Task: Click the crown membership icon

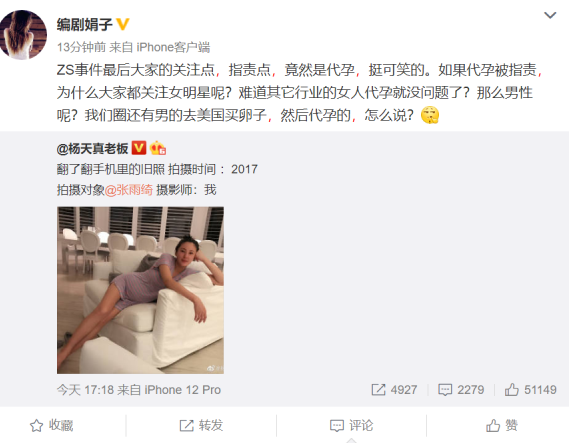Action: (158, 148)
